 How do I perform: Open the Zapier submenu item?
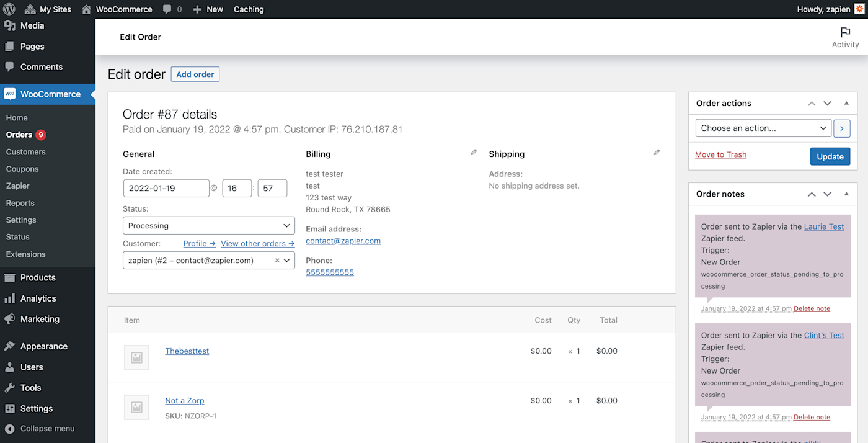coord(17,186)
